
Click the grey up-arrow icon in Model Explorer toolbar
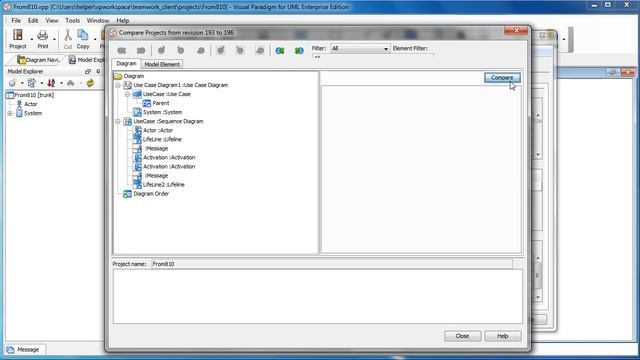(x=71, y=83)
